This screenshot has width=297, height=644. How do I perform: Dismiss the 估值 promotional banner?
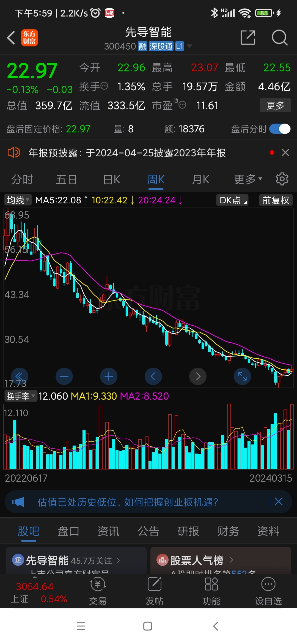[279, 501]
